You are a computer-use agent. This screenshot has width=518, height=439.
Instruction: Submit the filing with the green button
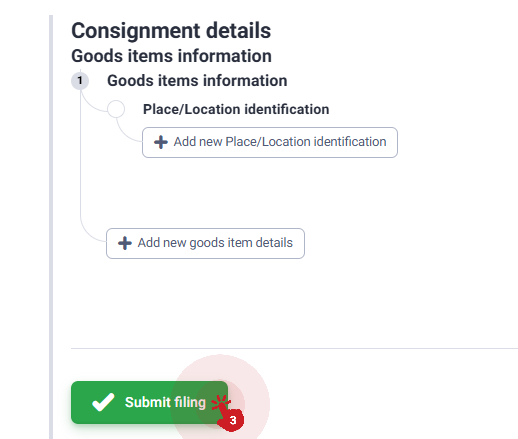149,402
